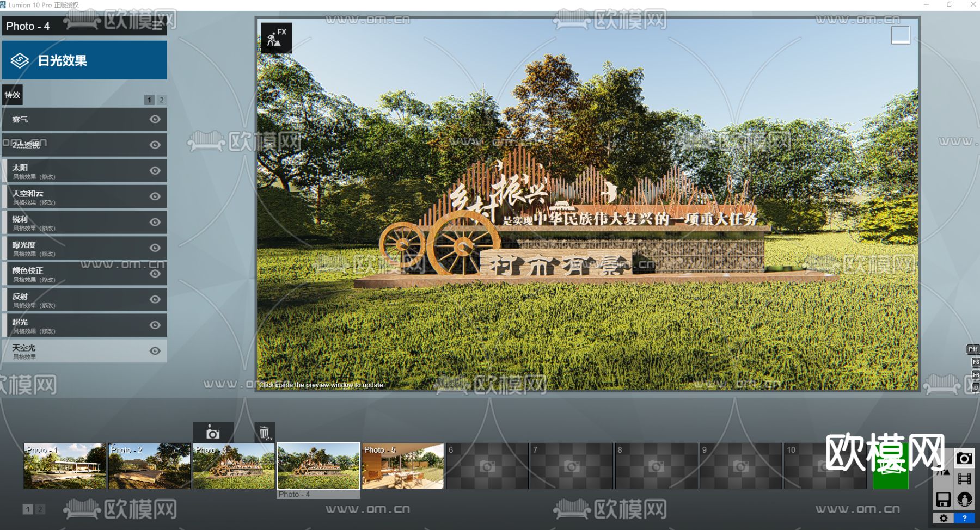Click the green render photo button
The image size is (980, 530).
point(891,467)
